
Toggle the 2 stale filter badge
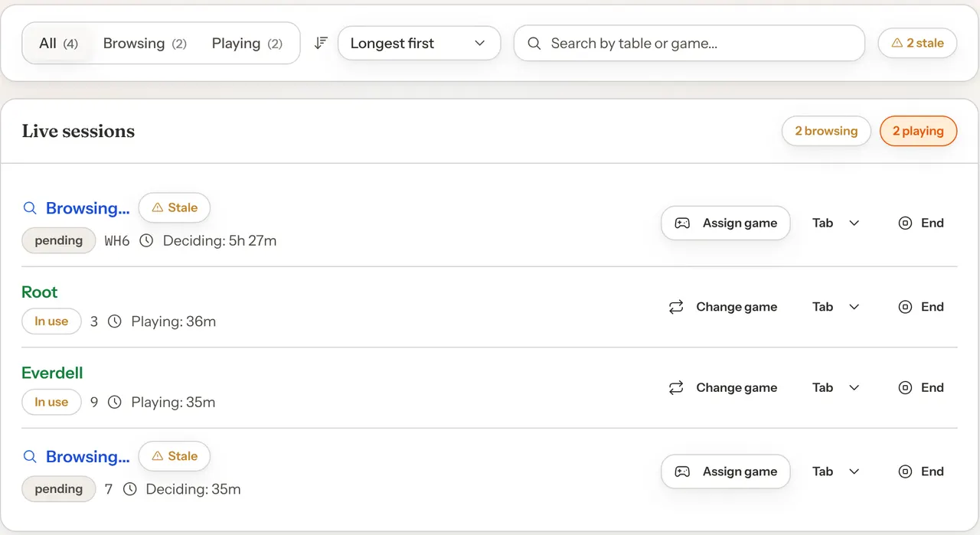point(917,44)
